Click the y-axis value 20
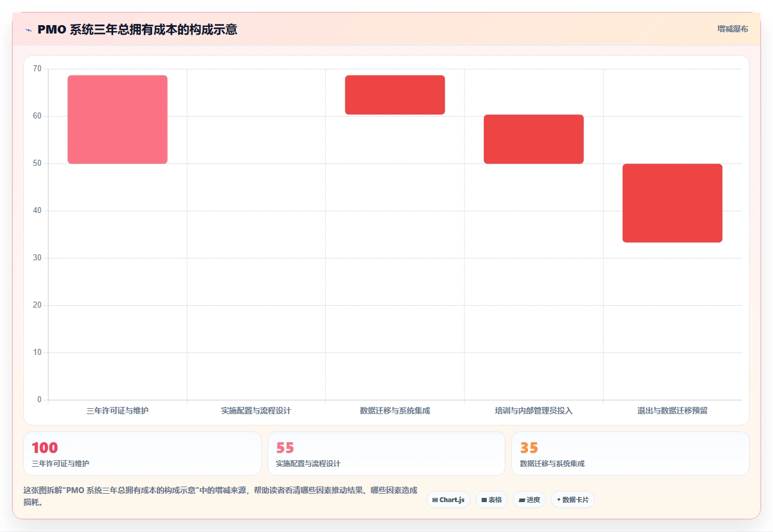Viewport: 773px width, 532px height. (37, 305)
